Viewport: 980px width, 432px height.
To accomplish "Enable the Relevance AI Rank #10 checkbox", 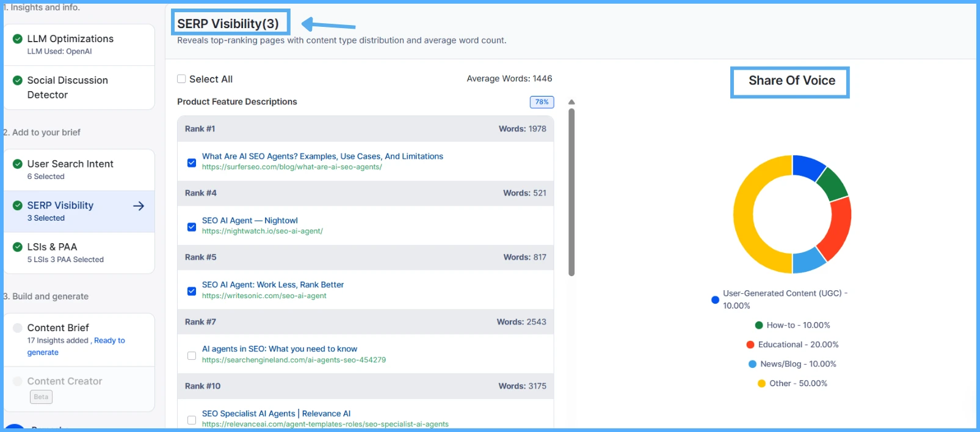I will pos(192,420).
